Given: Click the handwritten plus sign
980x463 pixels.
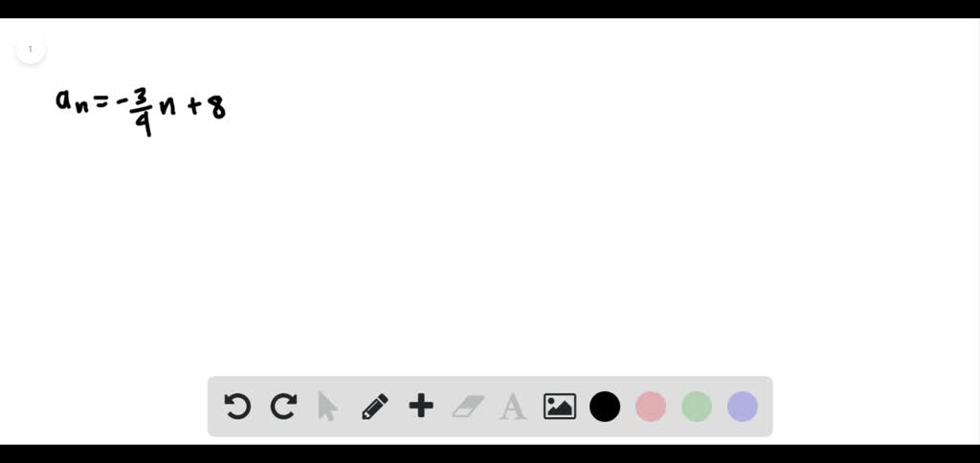Looking at the screenshot, I should (x=194, y=108).
